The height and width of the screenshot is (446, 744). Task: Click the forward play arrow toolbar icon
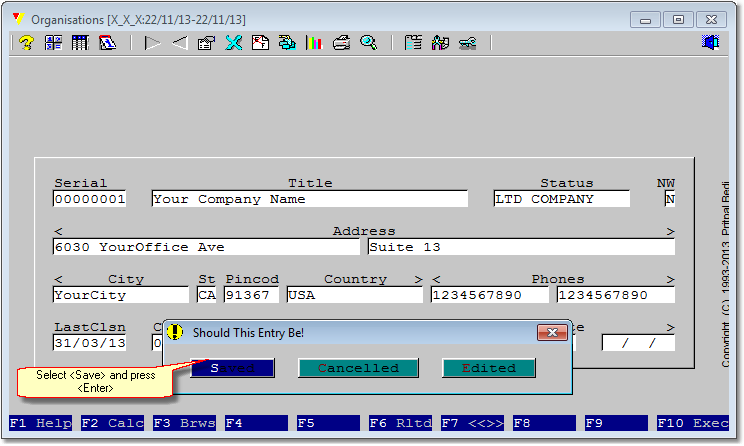(152, 43)
